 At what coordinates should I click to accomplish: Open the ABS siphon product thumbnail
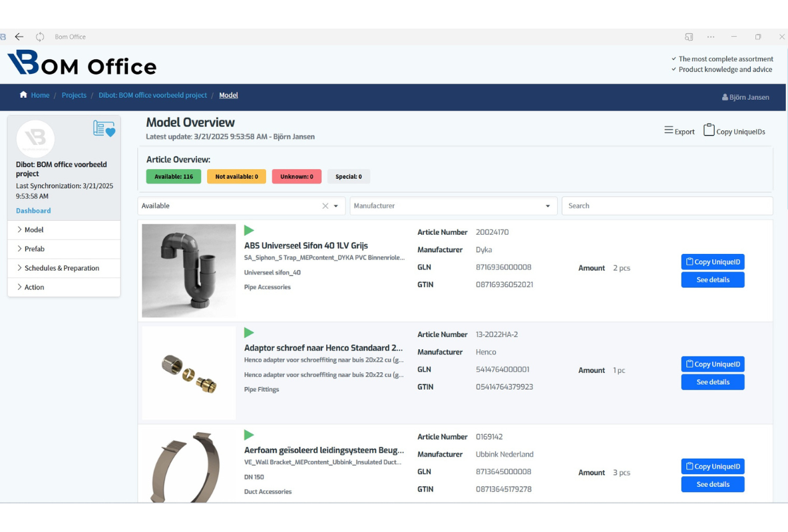189,271
